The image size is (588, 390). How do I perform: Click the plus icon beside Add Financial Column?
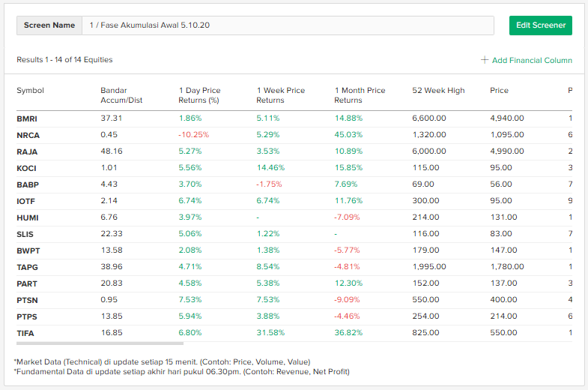[485, 60]
